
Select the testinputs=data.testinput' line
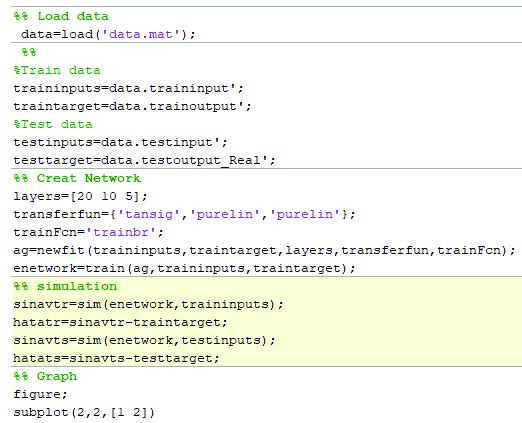(120, 142)
